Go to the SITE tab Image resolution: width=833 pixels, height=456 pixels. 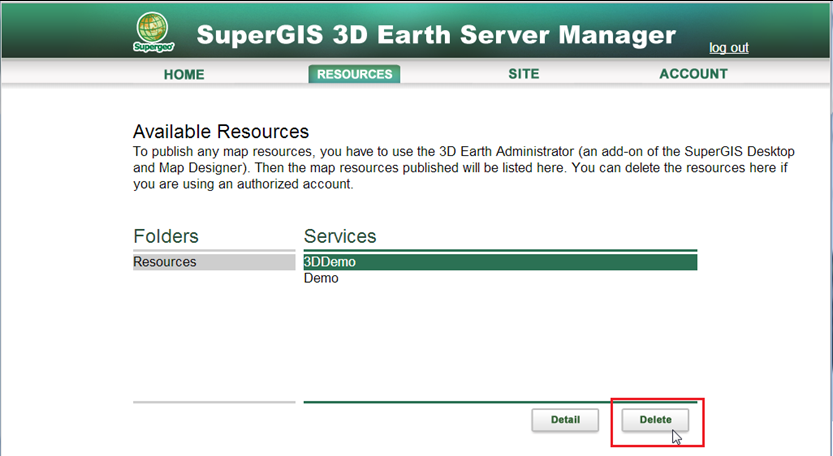524,74
